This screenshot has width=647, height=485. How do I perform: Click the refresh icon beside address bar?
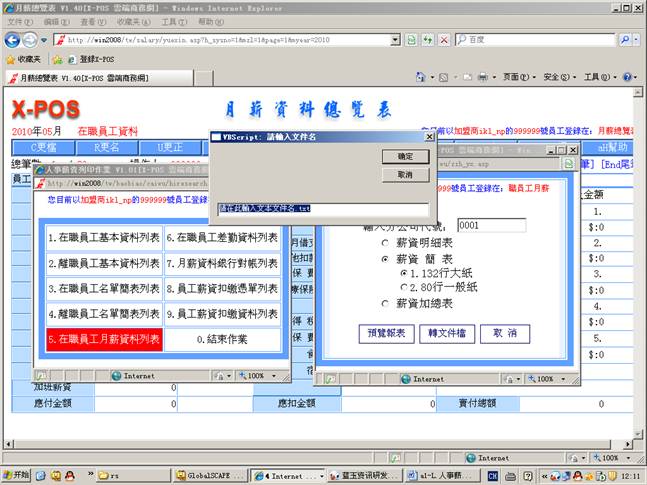427,40
